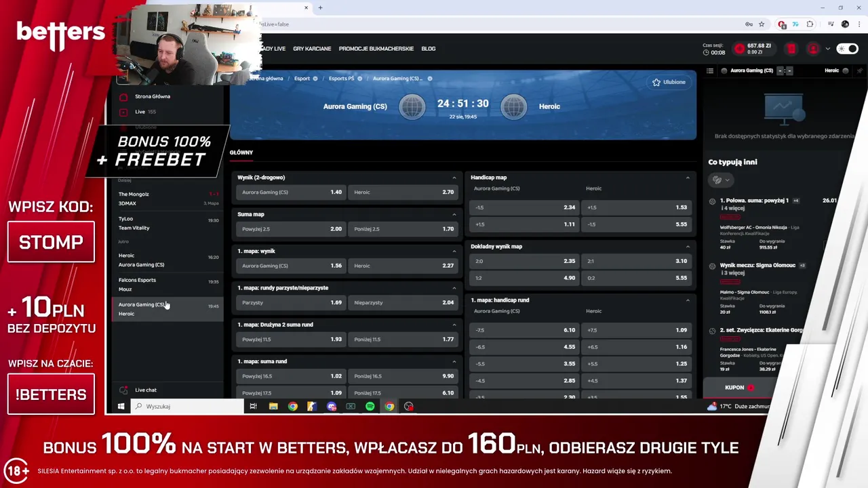The width and height of the screenshot is (868, 488).
Task: Open the deposit balance wallet icon
Action: (x=739, y=49)
